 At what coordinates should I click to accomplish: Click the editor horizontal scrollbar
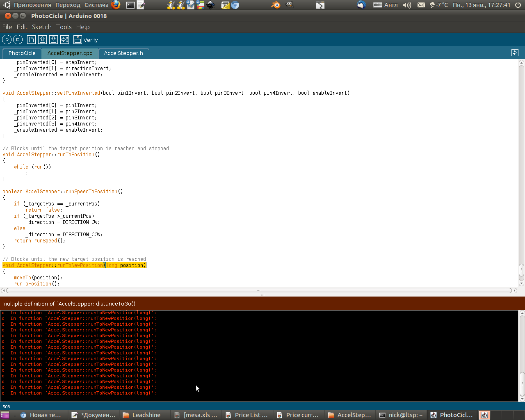pyautogui.click(x=258, y=290)
